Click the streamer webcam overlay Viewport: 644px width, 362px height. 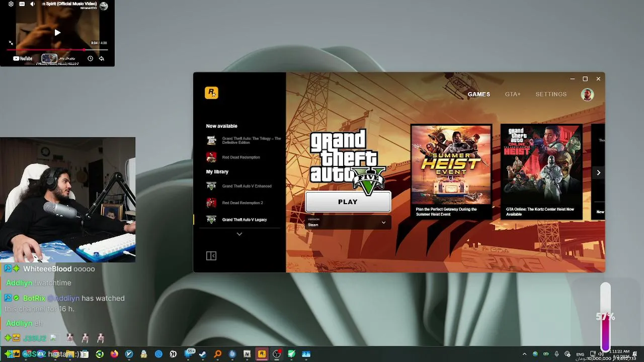[67, 200]
